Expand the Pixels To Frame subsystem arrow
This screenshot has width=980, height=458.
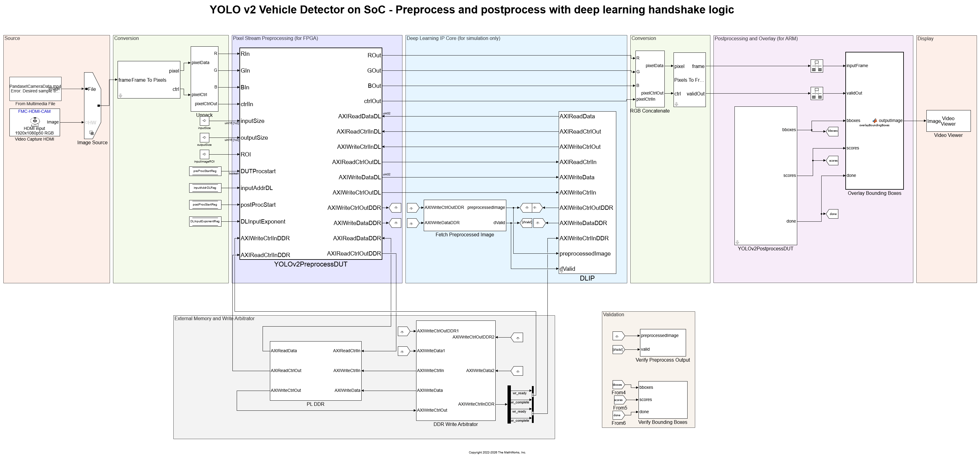click(676, 104)
